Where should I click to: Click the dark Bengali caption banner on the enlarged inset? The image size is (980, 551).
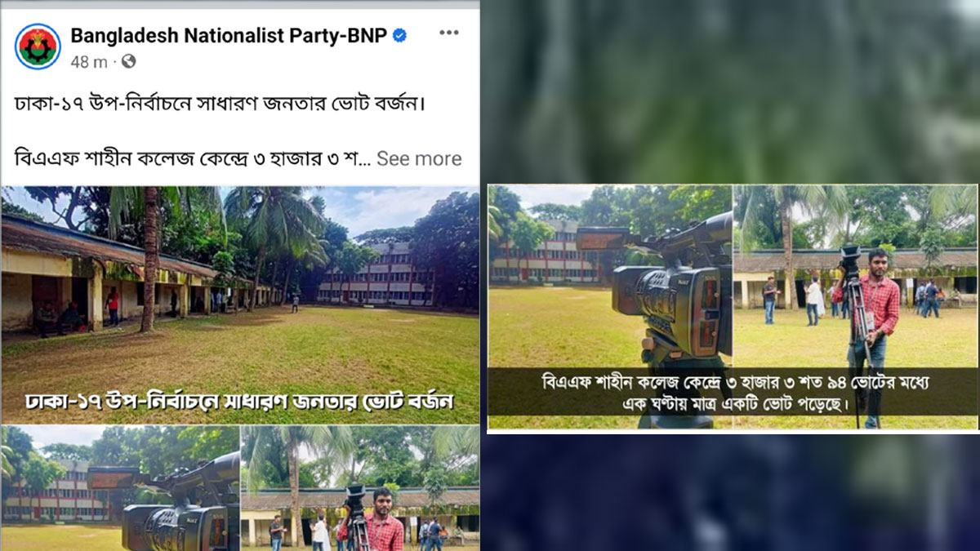[x=733, y=392]
